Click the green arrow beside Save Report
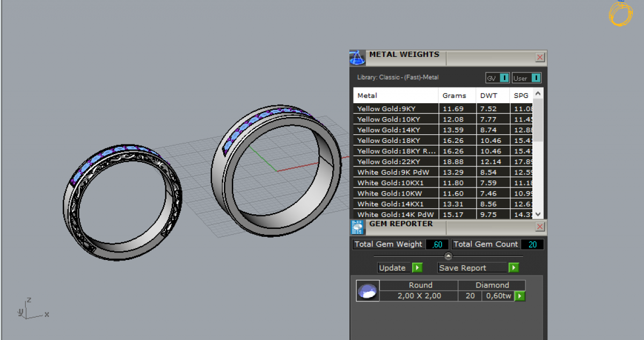Screen dimensions: 644x340 coord(514,267)
